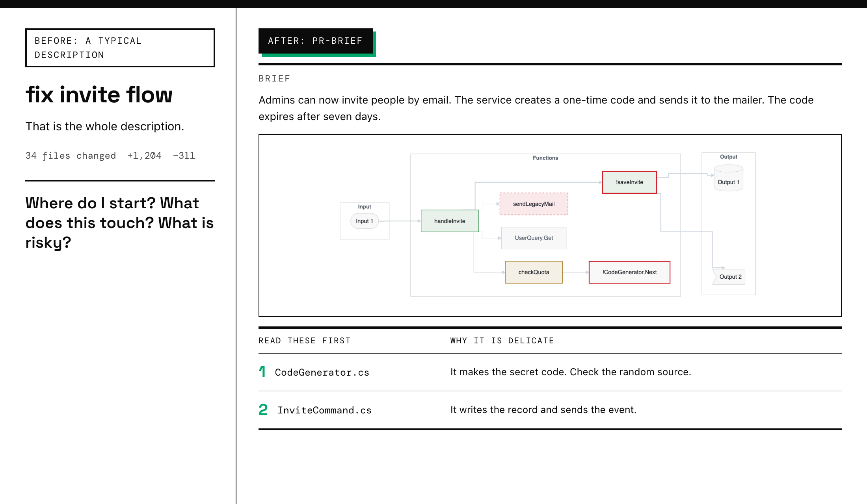Click the green number 1 marker
Image resolution: width=867 pixels, height=504 pixels.
(x=262, y=372)
